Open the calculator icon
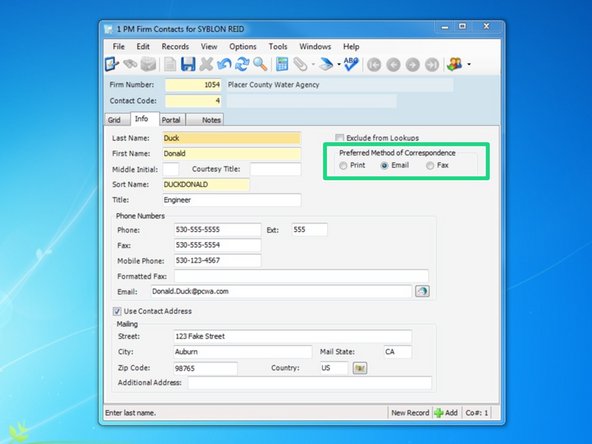The width and height of the screenshot is (592, 444). tap(282, 64)
